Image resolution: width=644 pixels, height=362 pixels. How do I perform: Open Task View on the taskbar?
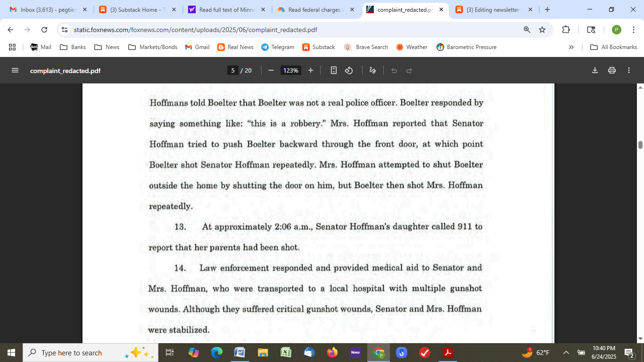point(170,353)
